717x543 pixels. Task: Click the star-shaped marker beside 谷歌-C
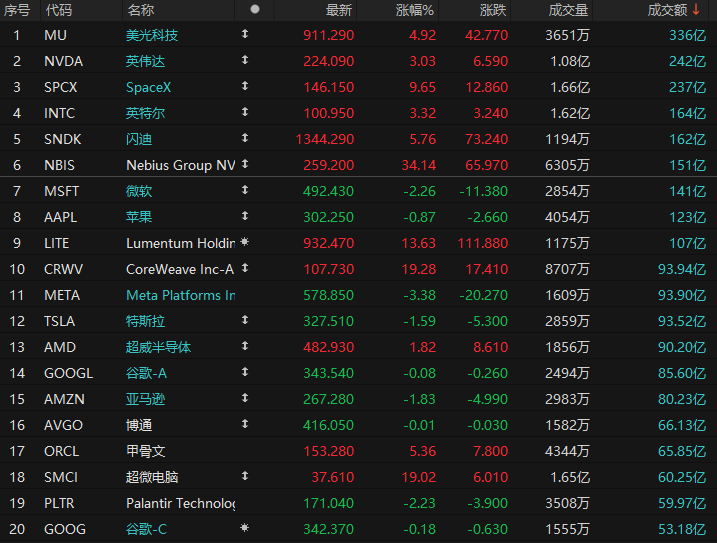point(245,528)
